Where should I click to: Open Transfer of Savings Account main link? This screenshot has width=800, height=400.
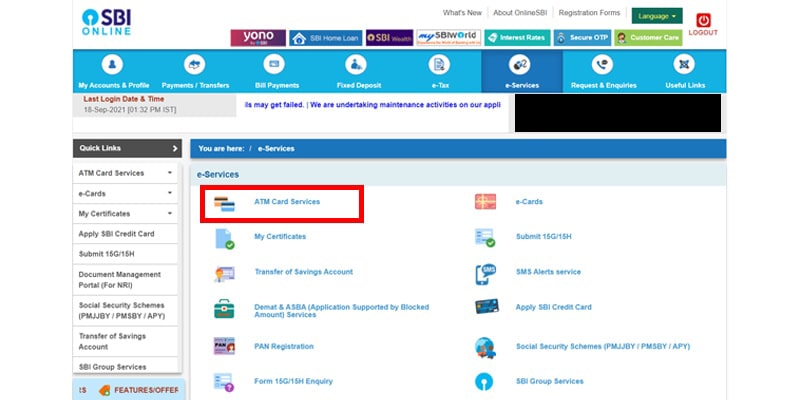click(x=304, y=272)
